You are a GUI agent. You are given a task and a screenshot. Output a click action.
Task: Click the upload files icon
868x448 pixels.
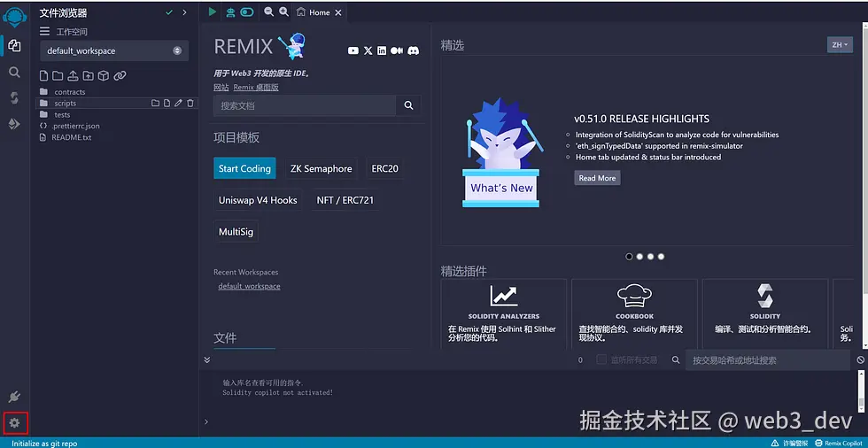pyautogui.click(x=73, y=76)
